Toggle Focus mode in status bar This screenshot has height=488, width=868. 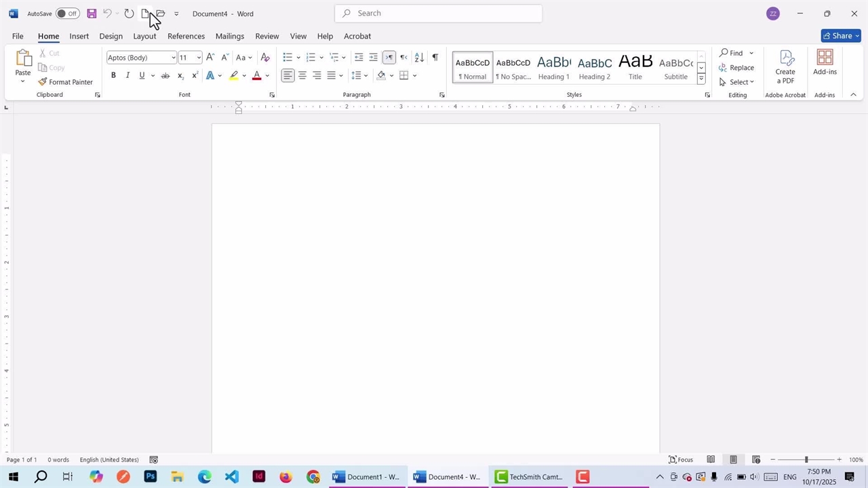[681, 460]
